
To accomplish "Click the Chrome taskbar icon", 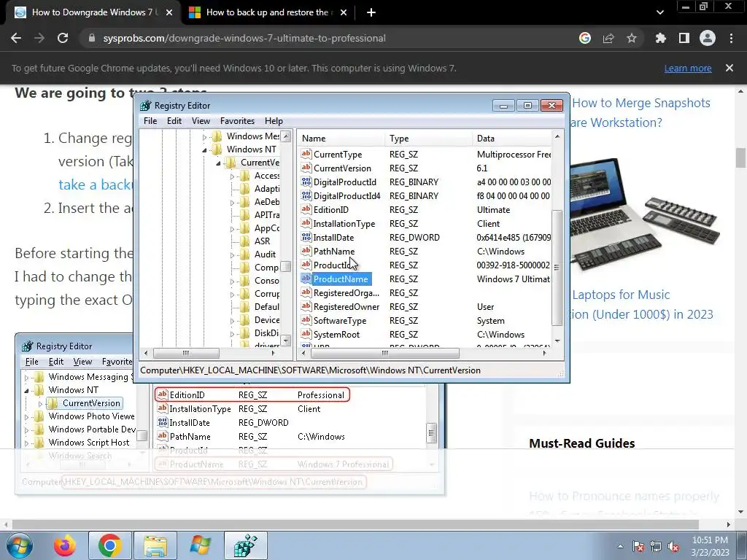I will tap(109, 545).
